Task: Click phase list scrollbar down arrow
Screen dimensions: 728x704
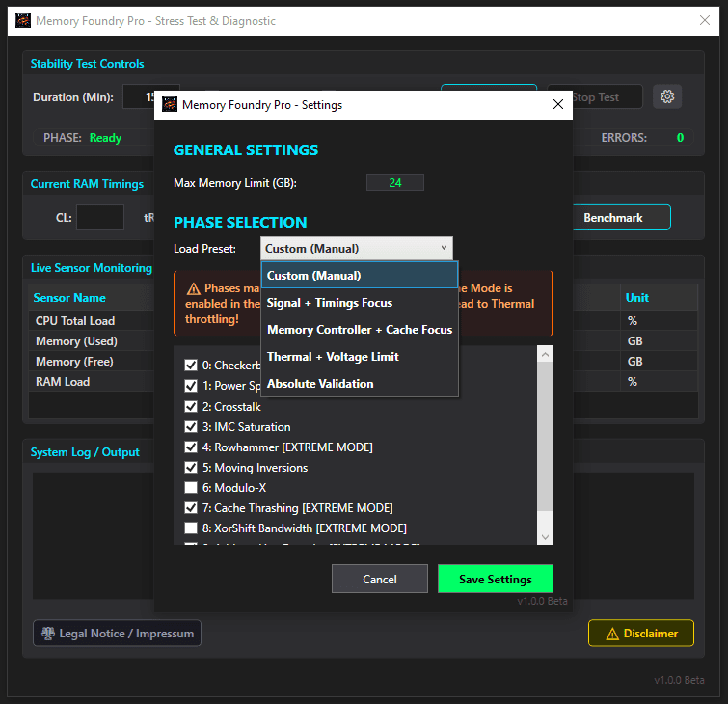Action: (x=545, y=537)
